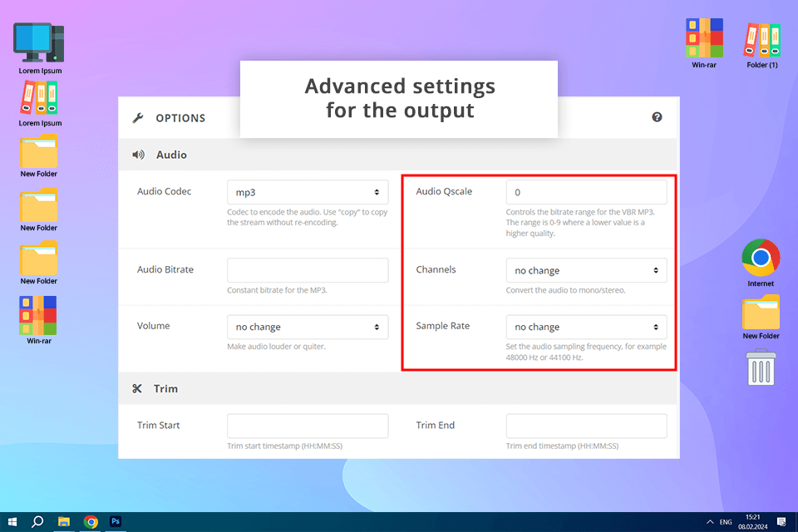Click 'Trim end timestamp (HH:MM:SS)' hint
Image resolution: width=798 pixels, height=532 pixels.
(x=563, y=446)
